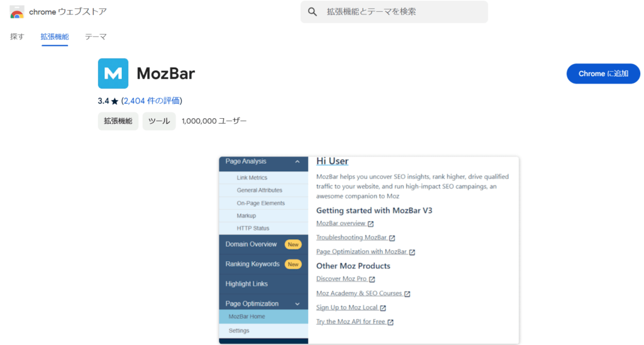This screenshot has height=345, width=644.
Task: Open the 2,404 件の評価 ratings link
Action: tap(152, 101)
